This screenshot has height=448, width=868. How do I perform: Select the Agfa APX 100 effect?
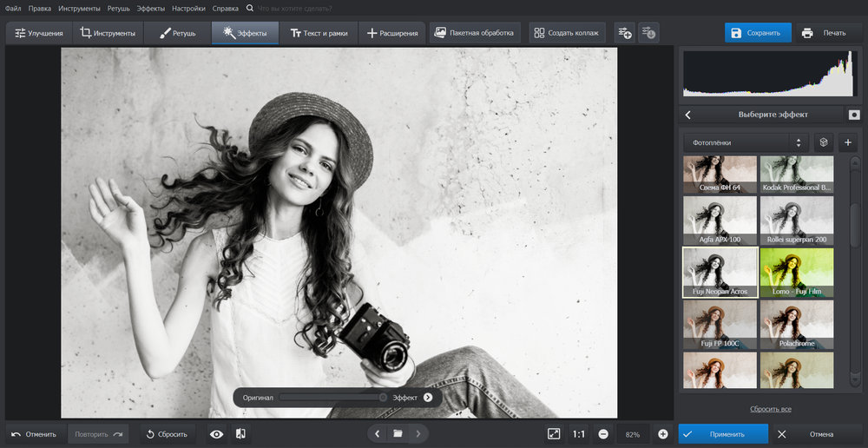[x=720, y=221]
